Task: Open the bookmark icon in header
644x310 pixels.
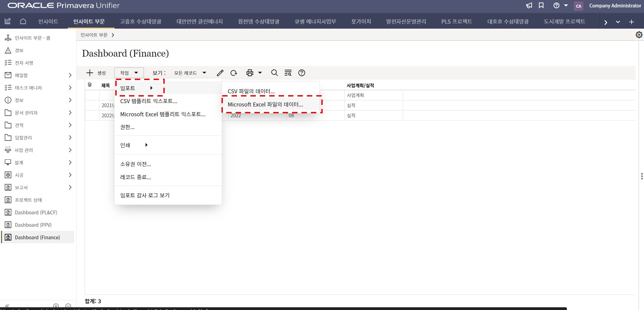Action: click(541, 6)
